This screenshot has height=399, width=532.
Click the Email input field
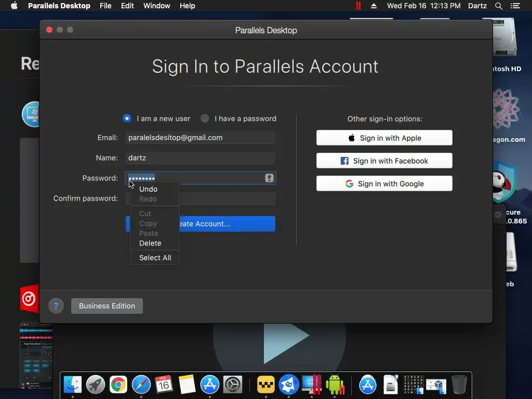click(200, 137)
